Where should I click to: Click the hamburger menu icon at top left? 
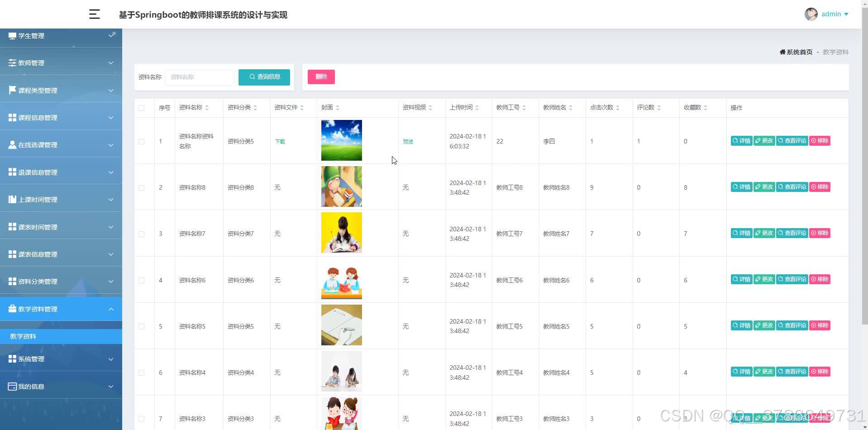click(x=94, y=14)
